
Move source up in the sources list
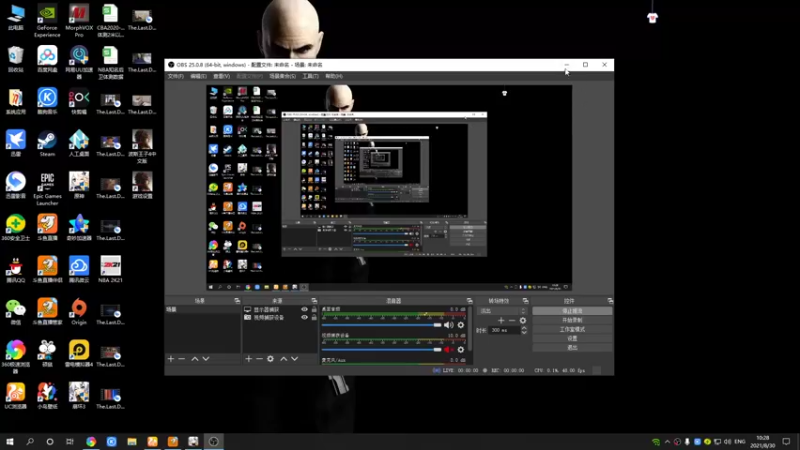coord(284,359)
